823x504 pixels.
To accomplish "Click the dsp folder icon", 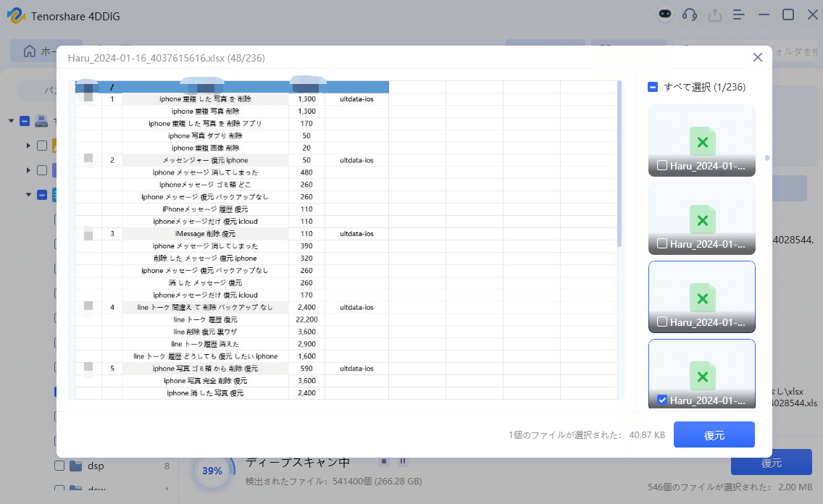I will click(x=76, y=466).
